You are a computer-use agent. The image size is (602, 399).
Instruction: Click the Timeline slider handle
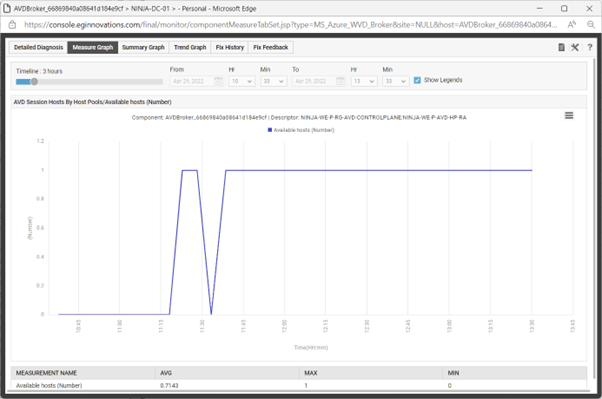(34, 81)
